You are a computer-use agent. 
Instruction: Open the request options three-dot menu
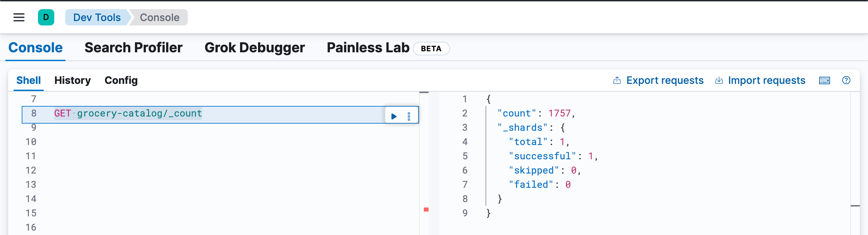(409, 116)
